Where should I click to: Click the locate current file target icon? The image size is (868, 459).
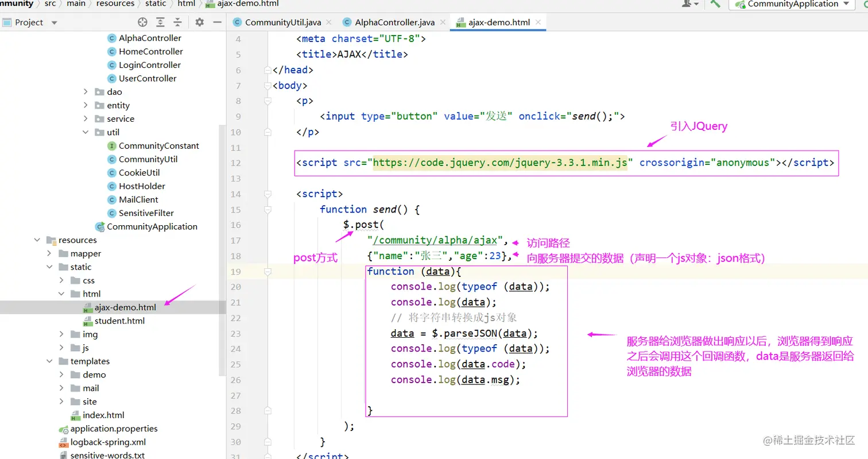143,22
